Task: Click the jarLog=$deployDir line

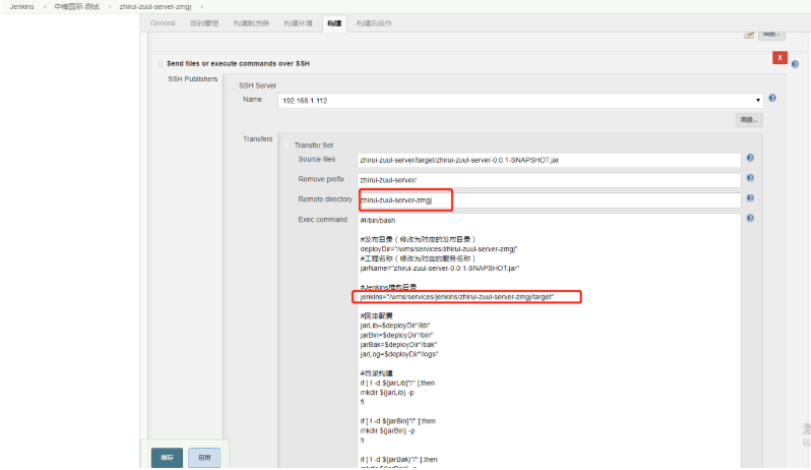Action: click(x=399, y=354)
